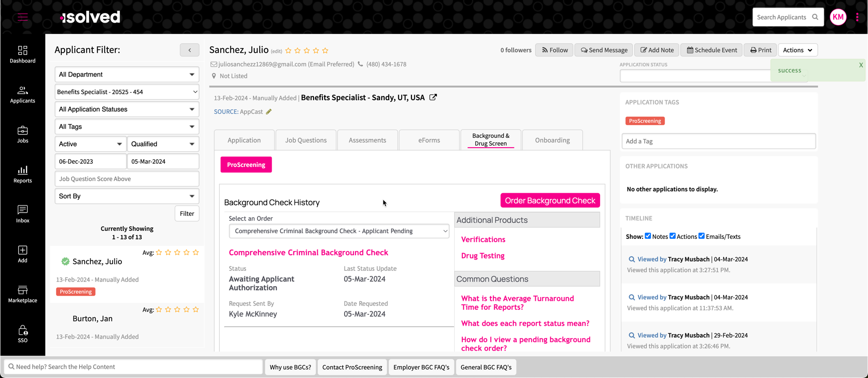Click Order Background Check button
Viewport: 868px width, 378px height.
tap(550, 200)
